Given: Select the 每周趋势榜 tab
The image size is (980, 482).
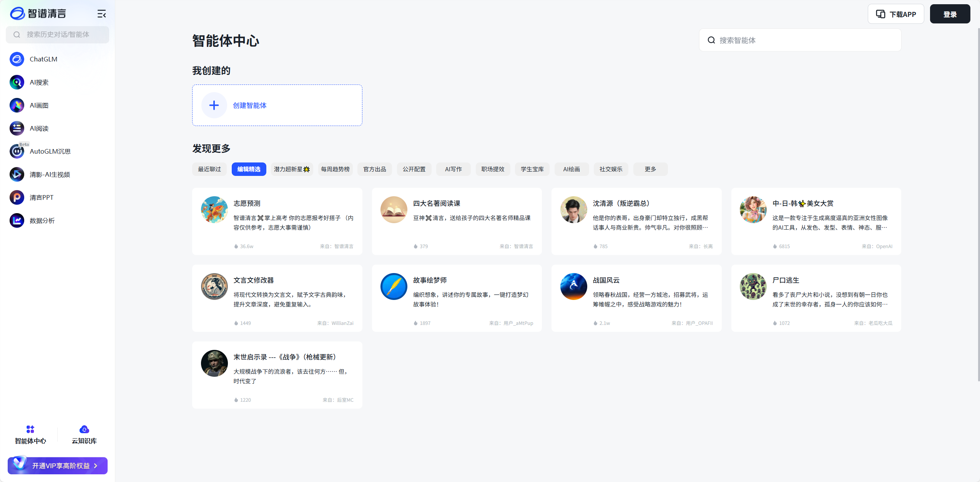Looking at the screenshot, I should [x=336, y=169].
